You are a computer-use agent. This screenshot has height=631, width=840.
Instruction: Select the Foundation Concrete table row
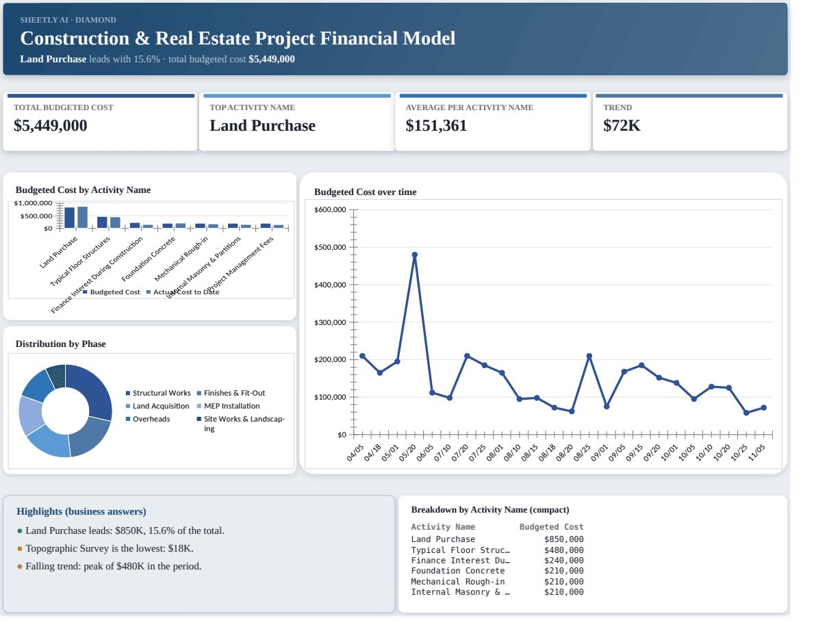coord(498,571)
